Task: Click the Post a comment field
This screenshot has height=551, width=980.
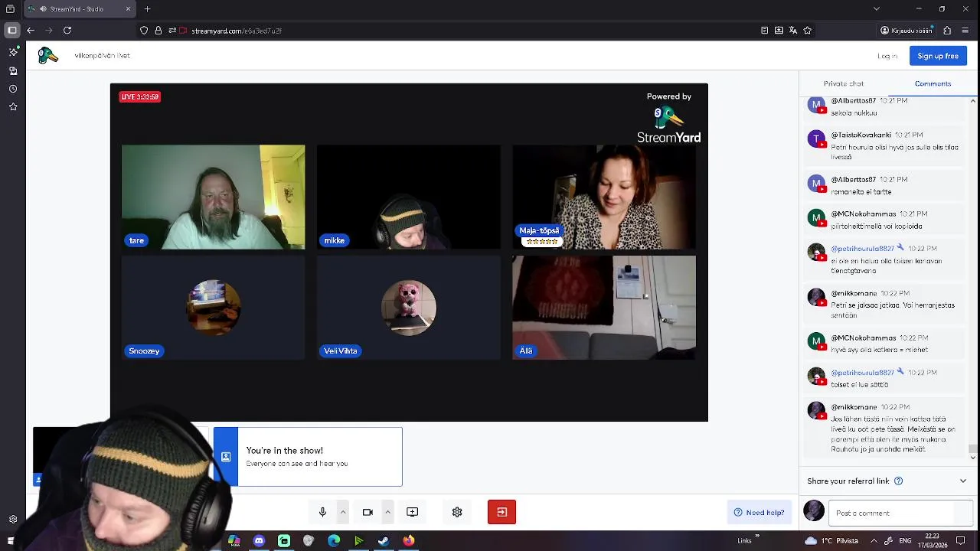Action: coord(900,513)
